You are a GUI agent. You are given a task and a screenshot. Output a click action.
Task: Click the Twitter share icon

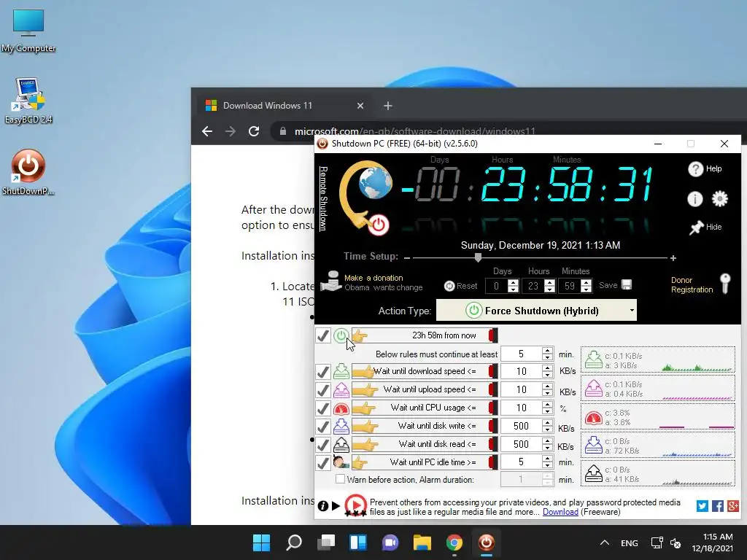coord(703,506)
